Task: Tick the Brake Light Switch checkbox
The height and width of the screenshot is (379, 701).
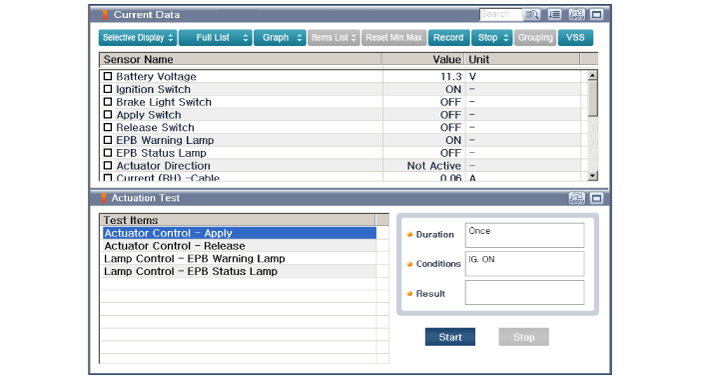Action: [108, 101]
